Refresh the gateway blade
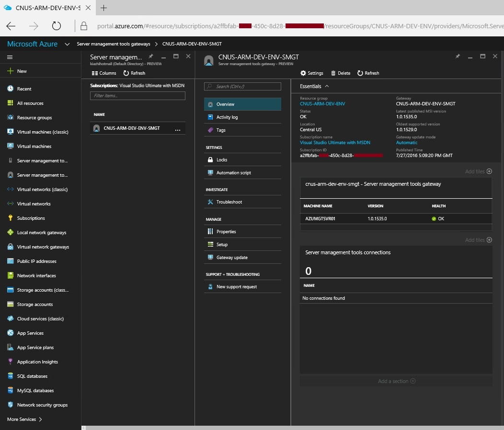The image size is (504, 430). click(x=368, y=73)
